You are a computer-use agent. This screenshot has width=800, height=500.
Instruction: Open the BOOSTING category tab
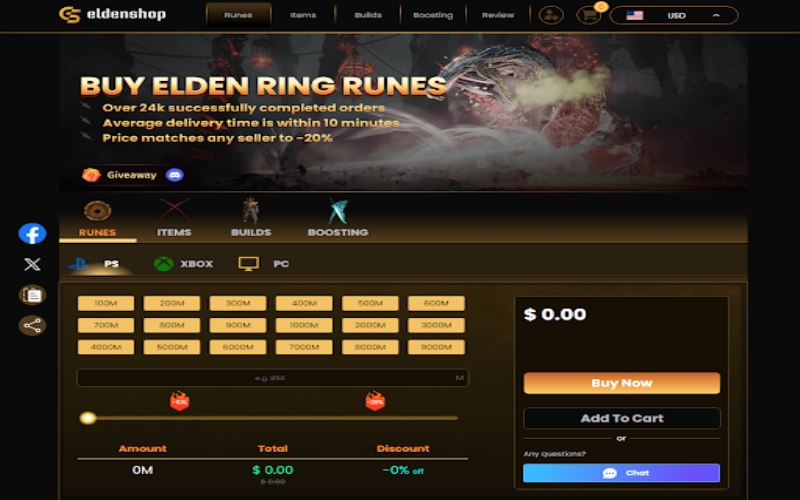[x=338, y=218]
